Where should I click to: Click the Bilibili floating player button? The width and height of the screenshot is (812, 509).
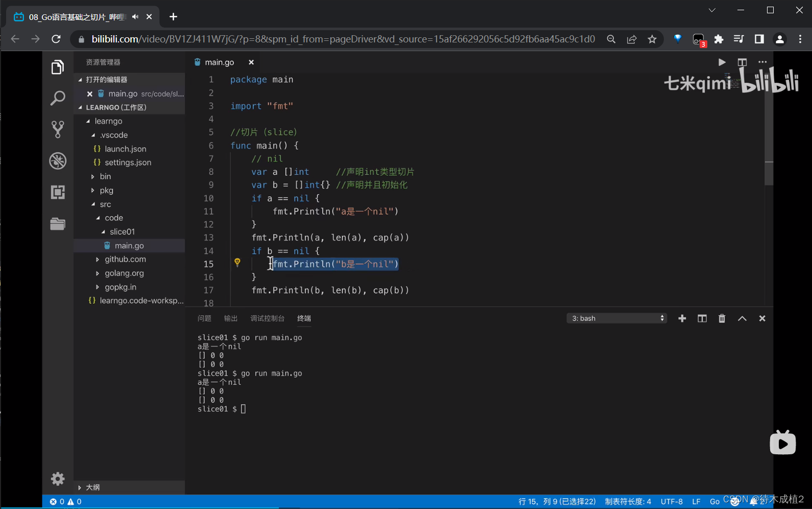point(783,443)
